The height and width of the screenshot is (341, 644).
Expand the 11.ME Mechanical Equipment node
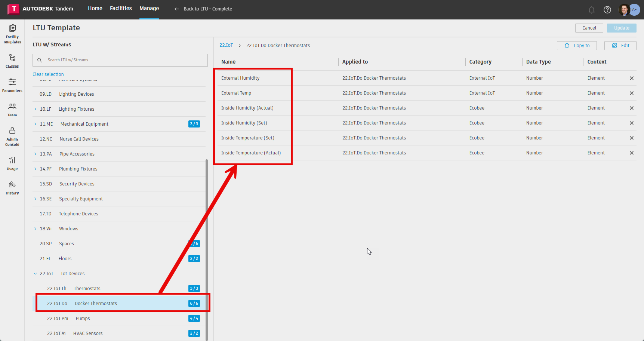click(36, 124)
